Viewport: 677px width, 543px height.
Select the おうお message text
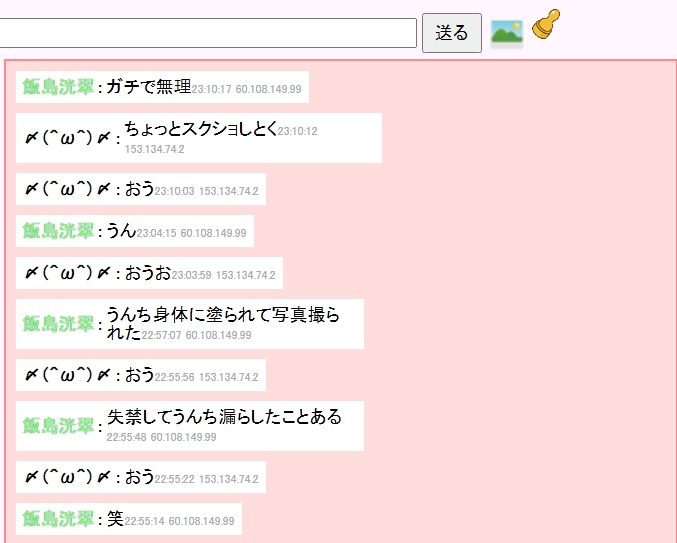pyautogui.click(x=148, y=273)
